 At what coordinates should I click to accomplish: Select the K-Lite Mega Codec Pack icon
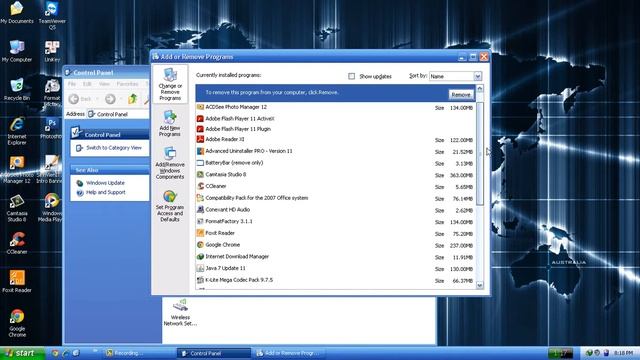[200, 280]
